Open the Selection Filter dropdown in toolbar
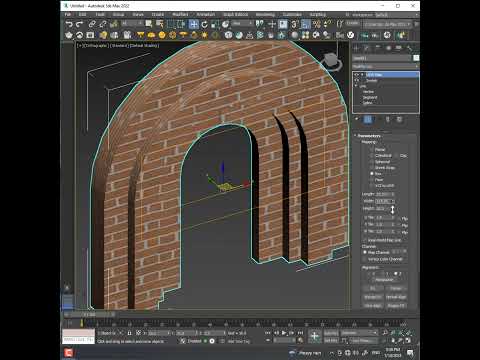Screen dimensions: 480x360 tap(132, 23)
